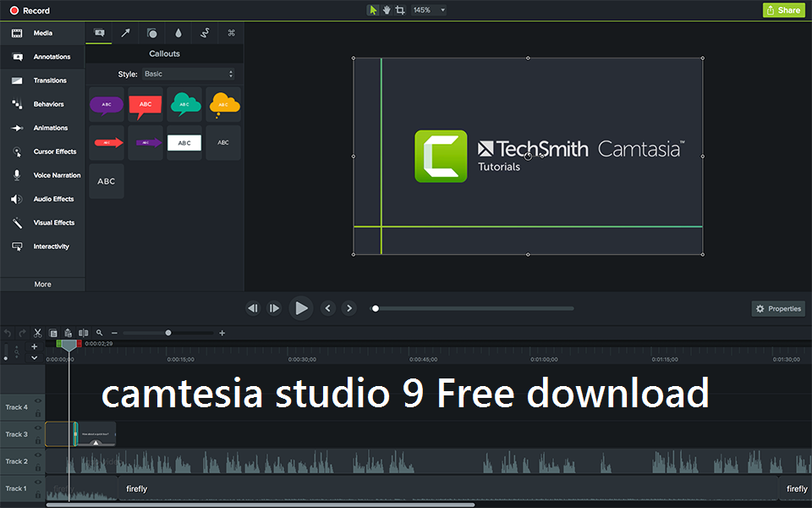This screenshot has width=812, height=508.
Task: Hide Track 1 with eye icon
Action: pyautogui.click(x=38, y=482)
